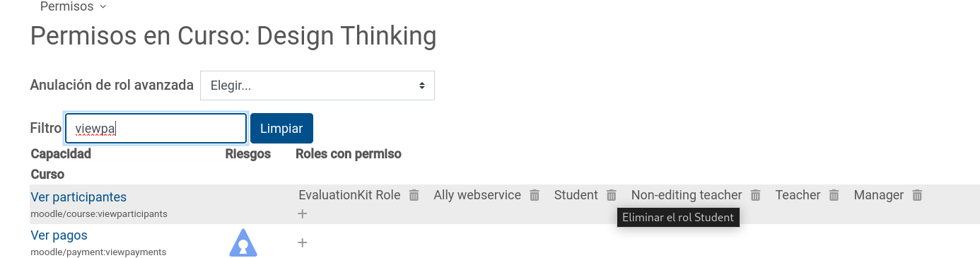Click the privacy risk icon for Ver pagos
The width and height of the screenshot is (980, 258).
point(243,242)
